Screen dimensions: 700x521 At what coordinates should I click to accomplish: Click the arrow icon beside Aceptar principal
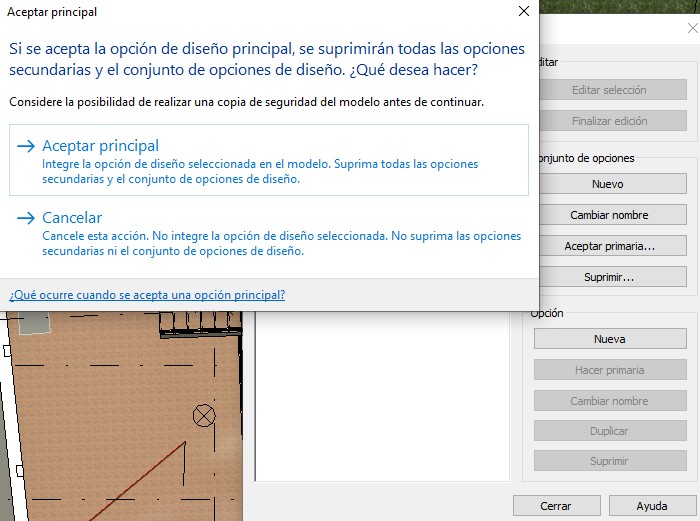click(26, 146)
